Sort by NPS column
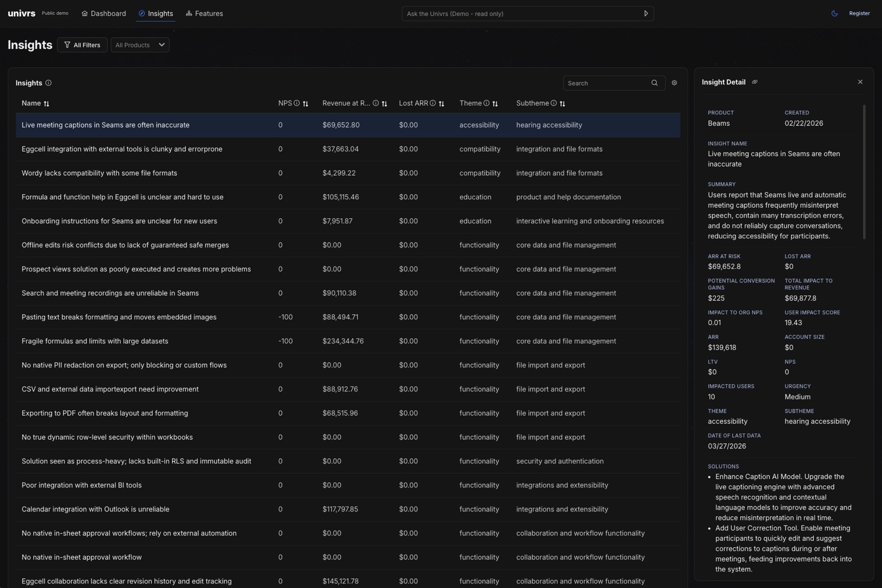 pos(305,104)
